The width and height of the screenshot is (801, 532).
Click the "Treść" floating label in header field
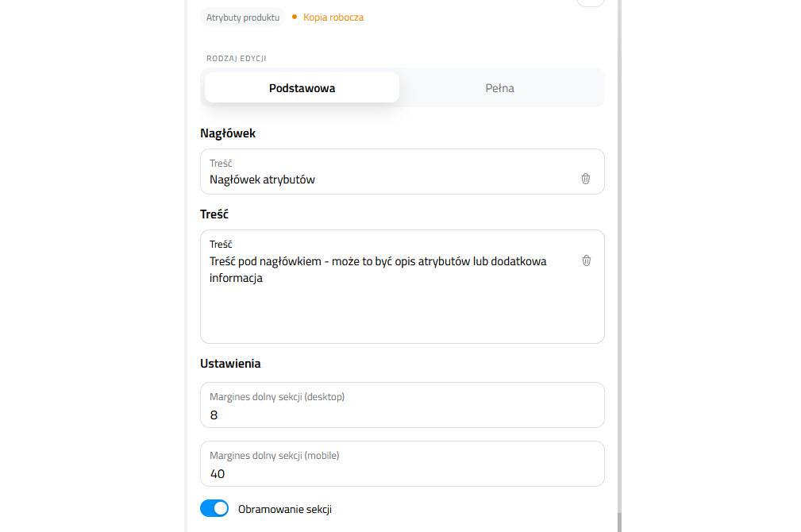(220, 163)
